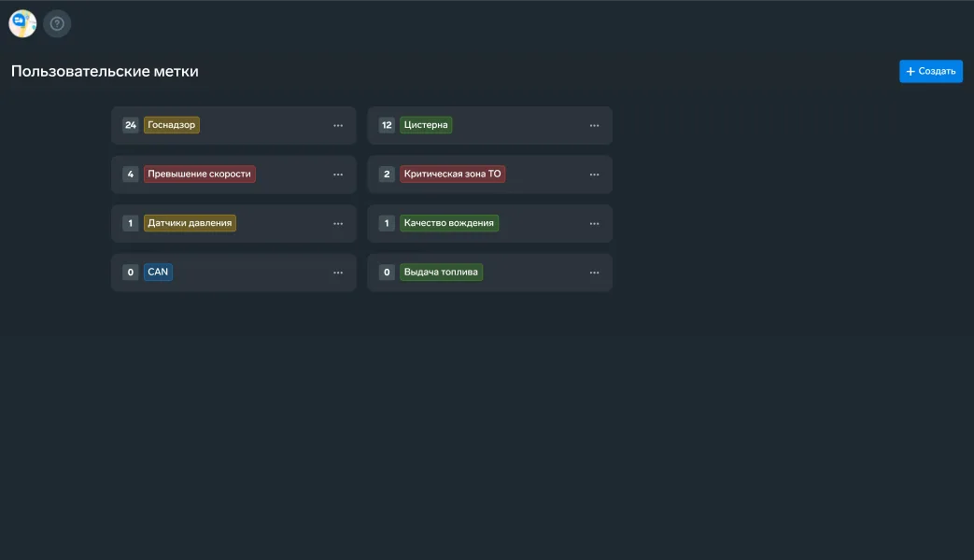Show options menu for Датчики давления
Screen dimensions: 974x560
click(338, 223)
